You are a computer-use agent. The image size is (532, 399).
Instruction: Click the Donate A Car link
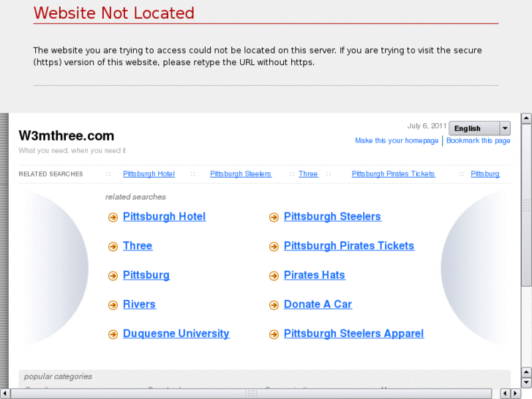point(318,305)
